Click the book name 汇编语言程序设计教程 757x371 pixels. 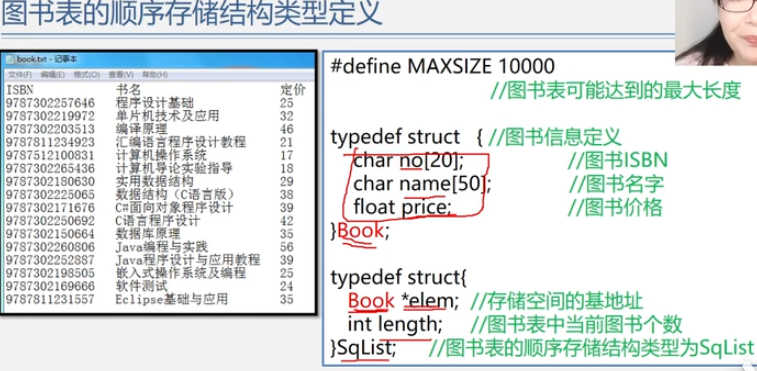181,142
